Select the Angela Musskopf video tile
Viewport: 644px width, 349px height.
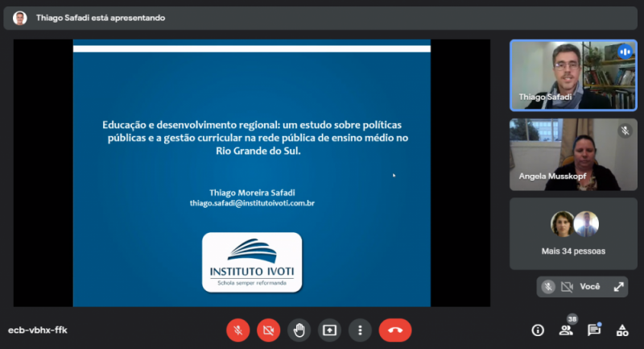coord(573,155)
